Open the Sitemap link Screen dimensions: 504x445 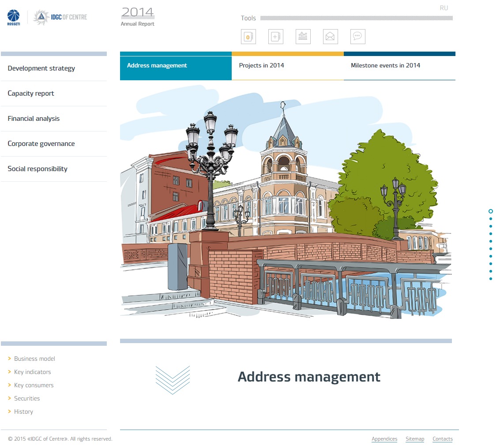(x=414, y=439)
